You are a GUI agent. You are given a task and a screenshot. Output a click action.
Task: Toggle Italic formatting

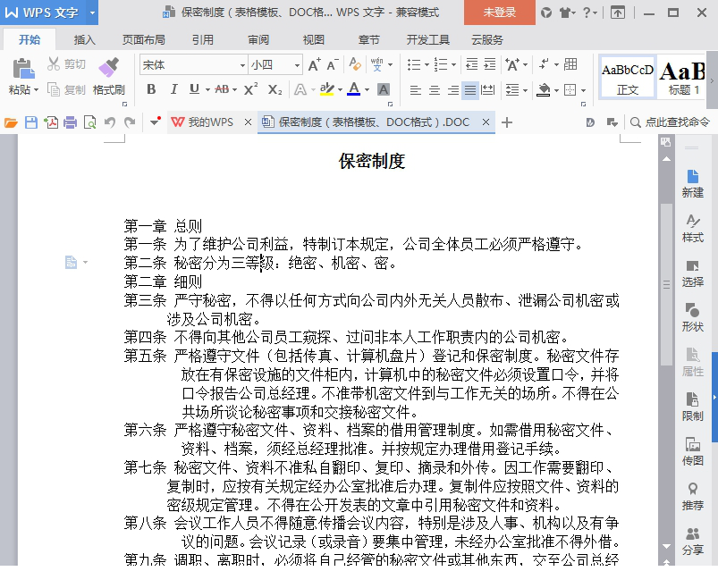click(173, 89)
